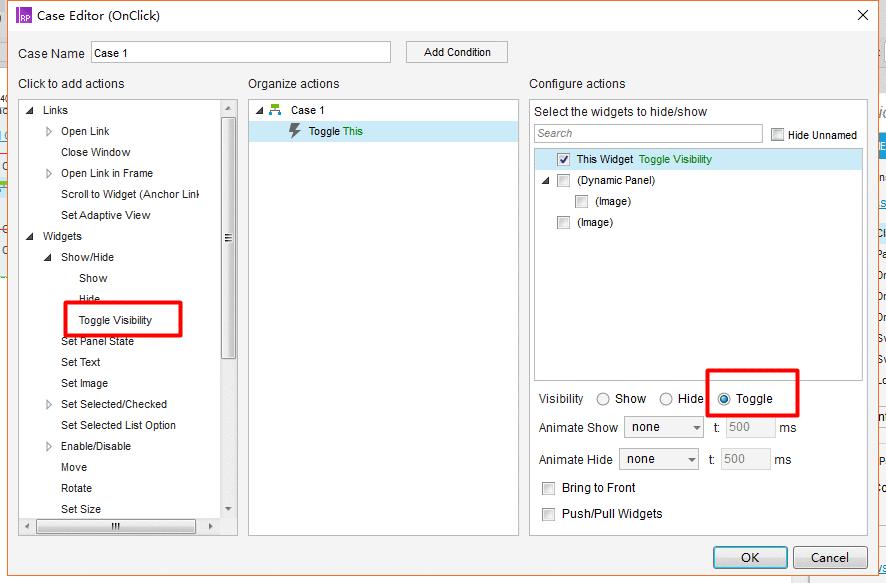Collapse the Show/Hide group

48,257
